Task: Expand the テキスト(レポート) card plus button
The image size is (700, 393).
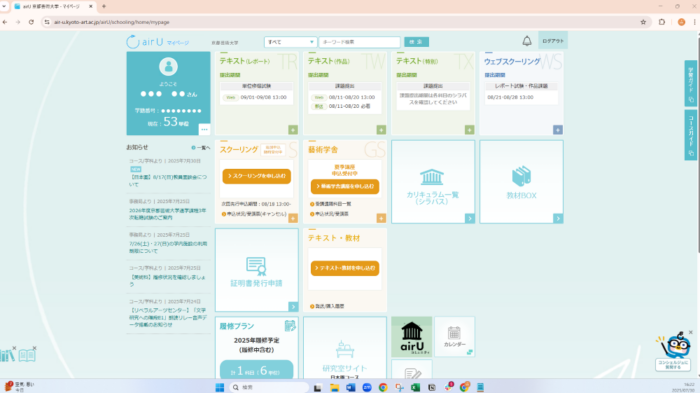Action: tap(293, 130)
